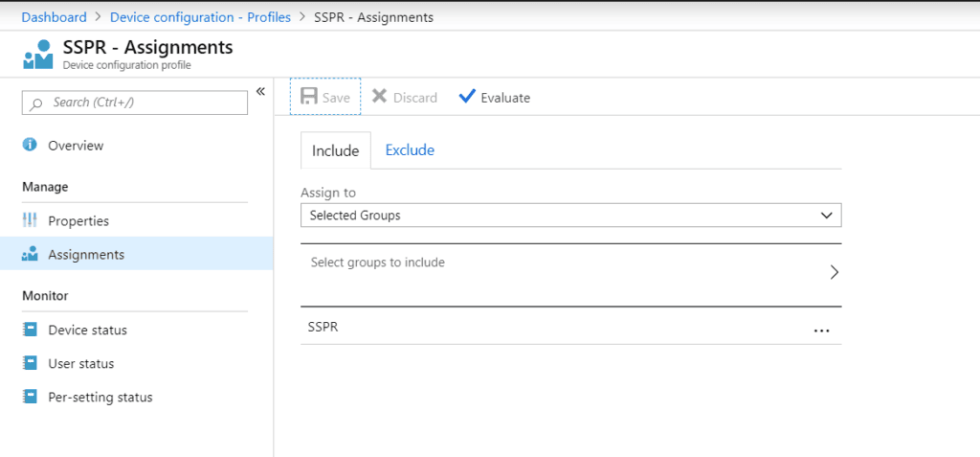Switch to the Exclude tab
Image resolution: width=980 pixels, height=457 pixels.
click(x=410, y=150)
